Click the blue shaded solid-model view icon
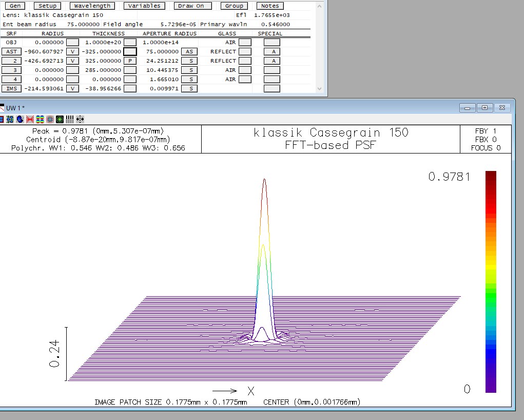The image size is (524, 420). (20, 119)
